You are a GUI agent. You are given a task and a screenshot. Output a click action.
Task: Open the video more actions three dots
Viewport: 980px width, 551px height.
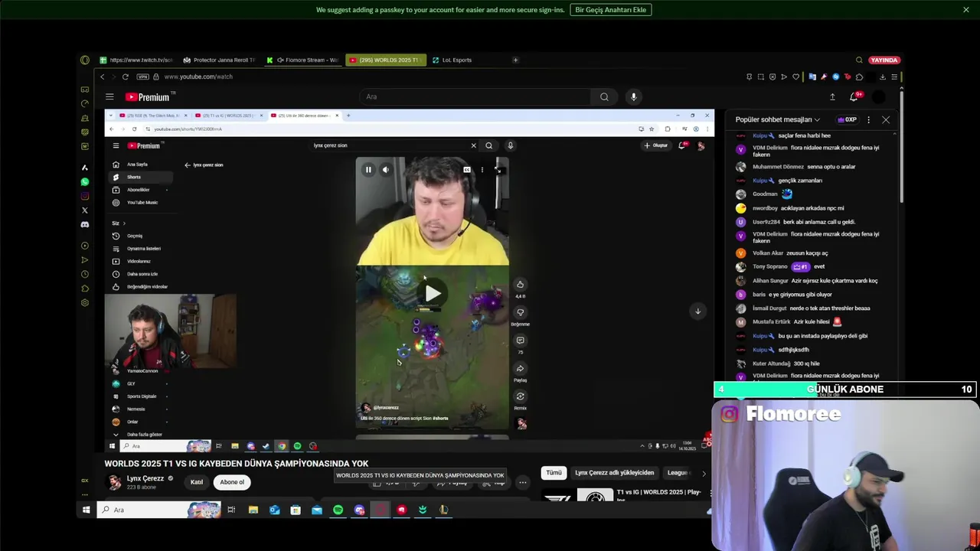pyautogui.click(x=522, y=482)
